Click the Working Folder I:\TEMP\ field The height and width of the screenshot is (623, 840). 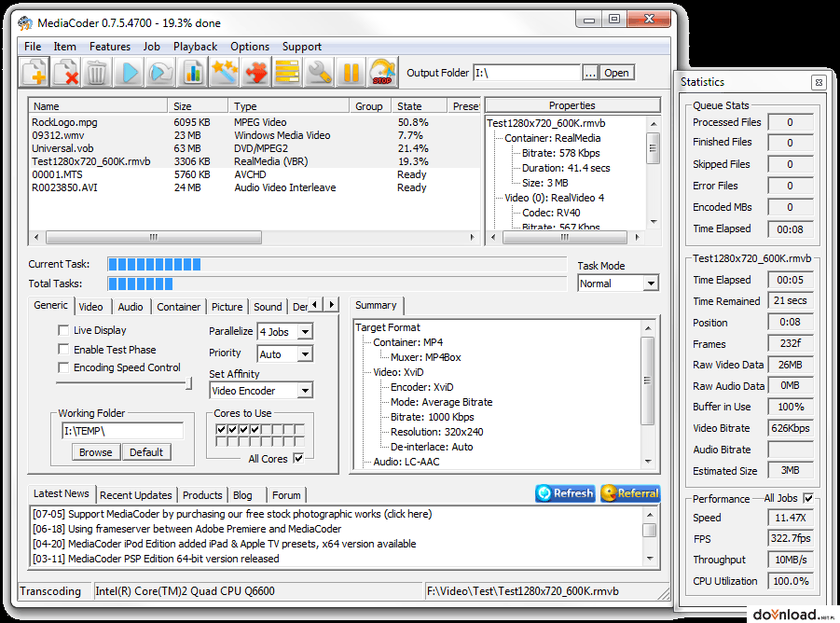123,431
